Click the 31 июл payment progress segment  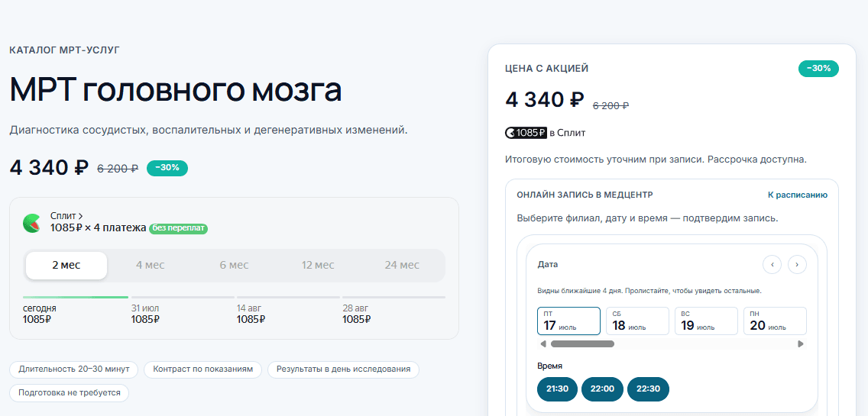tap(183, 298)
